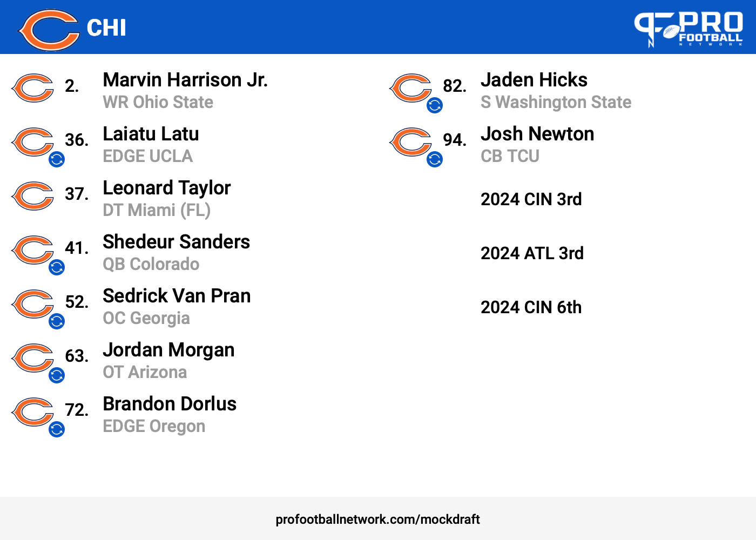Click the Bears logo beside pick 2

pos(32,88)
